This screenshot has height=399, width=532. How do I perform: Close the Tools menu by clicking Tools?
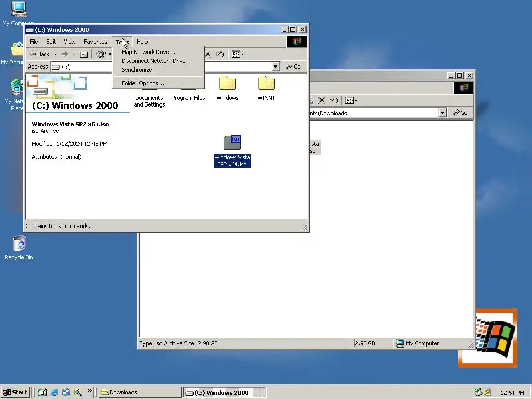tap(122, 42)
